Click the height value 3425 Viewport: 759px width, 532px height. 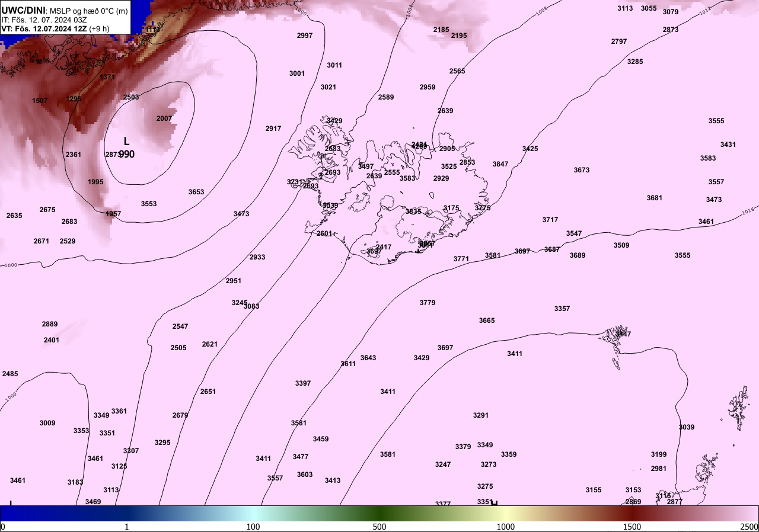[530, 149]
